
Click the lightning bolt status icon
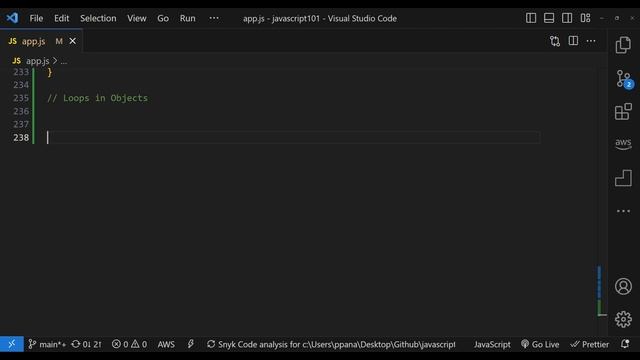tap(191, 344)
